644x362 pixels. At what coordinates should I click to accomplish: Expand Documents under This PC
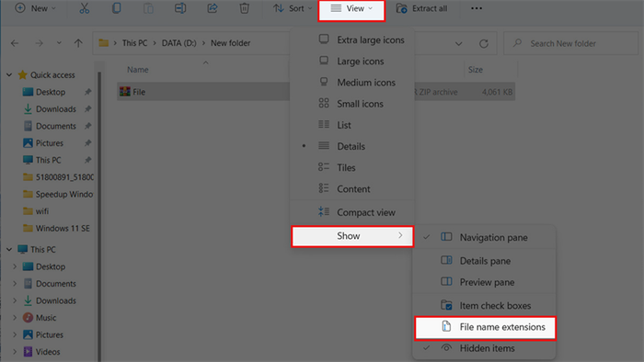click(x=15, y=284)
